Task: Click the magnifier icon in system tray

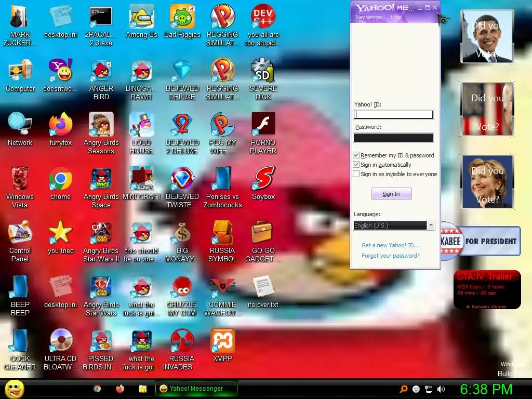Action: [x=404, y=389]
